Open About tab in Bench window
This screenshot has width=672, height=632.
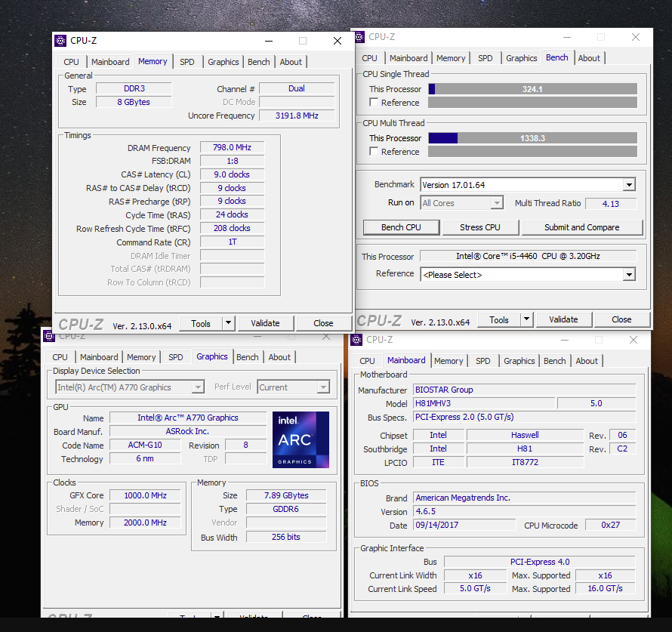[x=589, y=58]
